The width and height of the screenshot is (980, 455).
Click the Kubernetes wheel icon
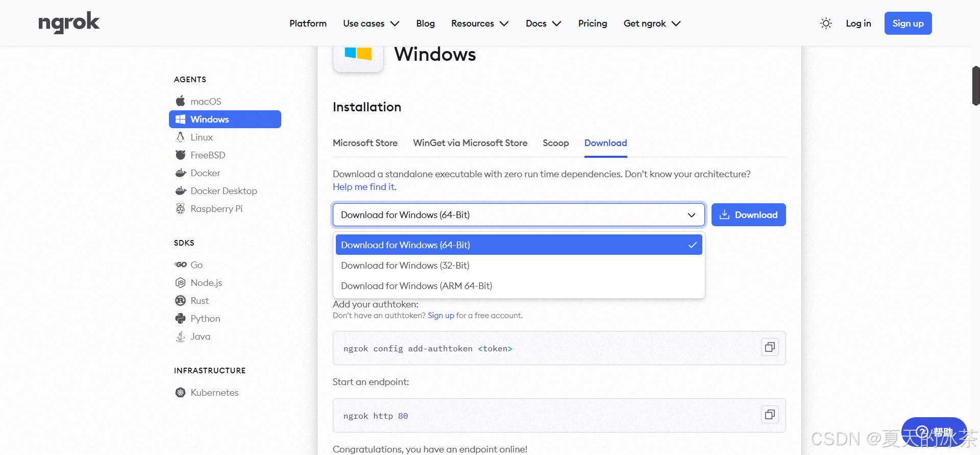coord(180,392)
